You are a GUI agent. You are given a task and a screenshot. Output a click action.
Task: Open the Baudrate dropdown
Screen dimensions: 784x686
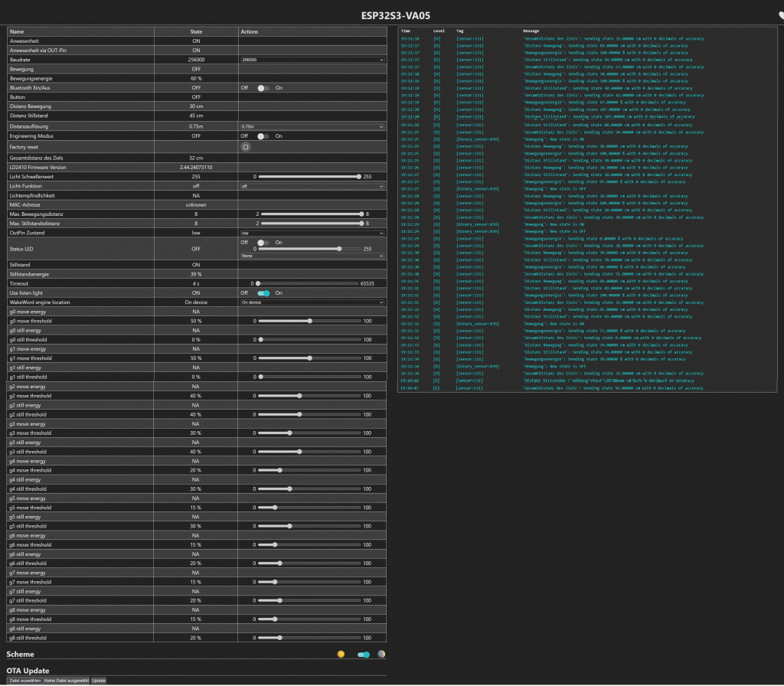pos(312,59)
